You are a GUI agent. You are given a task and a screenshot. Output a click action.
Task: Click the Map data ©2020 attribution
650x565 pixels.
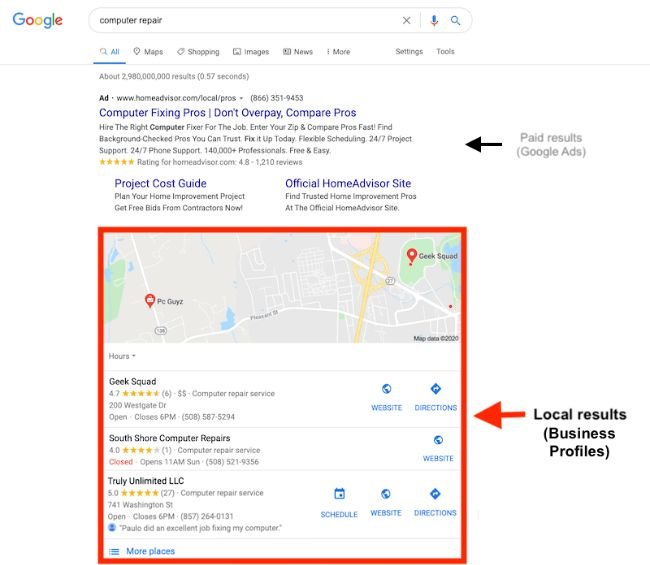(436, 339)
